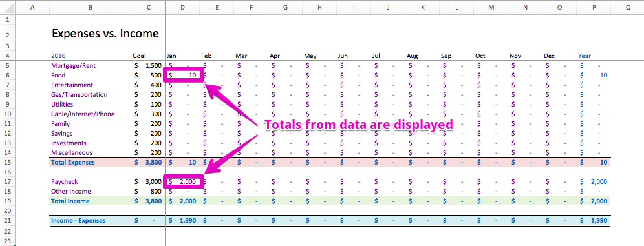Select the Food January value 10
The image size is (644, 246).
(x=183, y=75)
